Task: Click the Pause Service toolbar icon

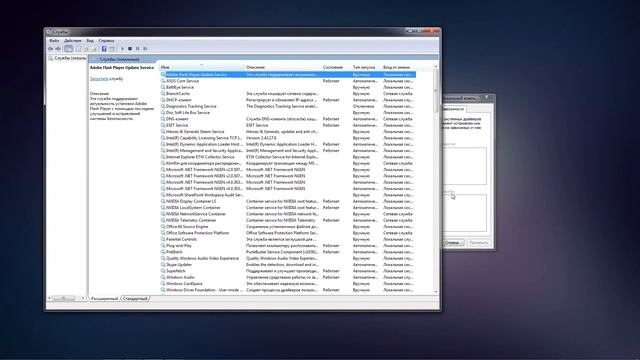Action: [x=138, y=49]
